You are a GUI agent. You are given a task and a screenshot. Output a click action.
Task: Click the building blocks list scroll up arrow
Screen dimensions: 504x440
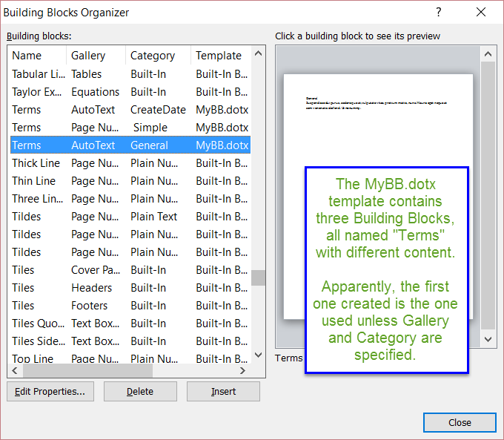tap(258, 53)
